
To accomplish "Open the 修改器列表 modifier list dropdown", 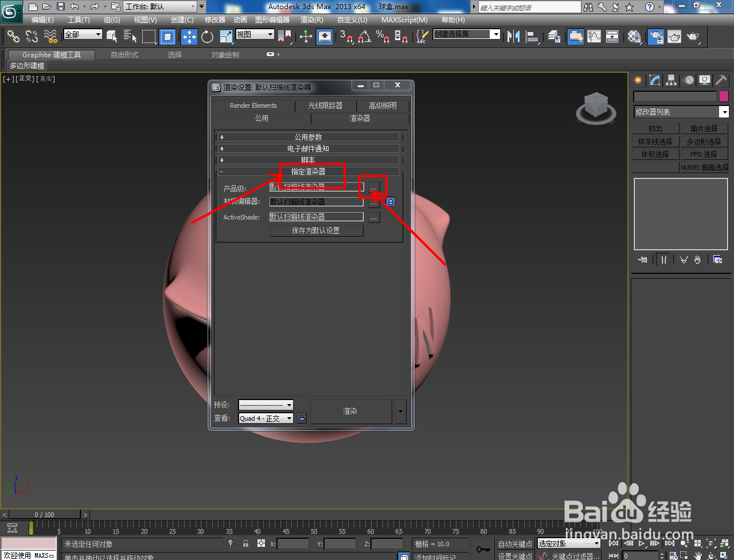I will click(724, 112).
